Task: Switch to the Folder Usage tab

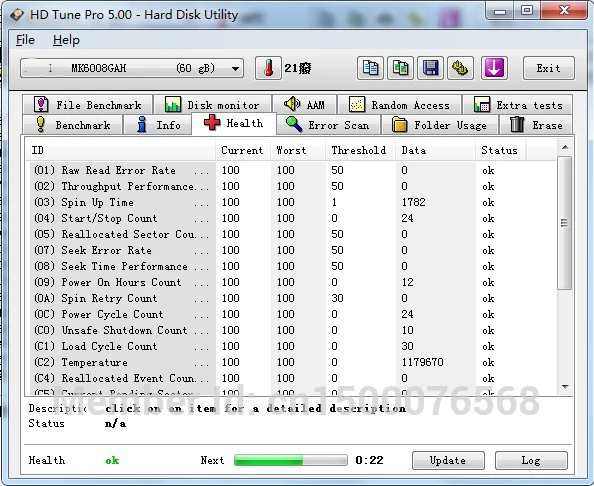Action: tap(439, 125)
